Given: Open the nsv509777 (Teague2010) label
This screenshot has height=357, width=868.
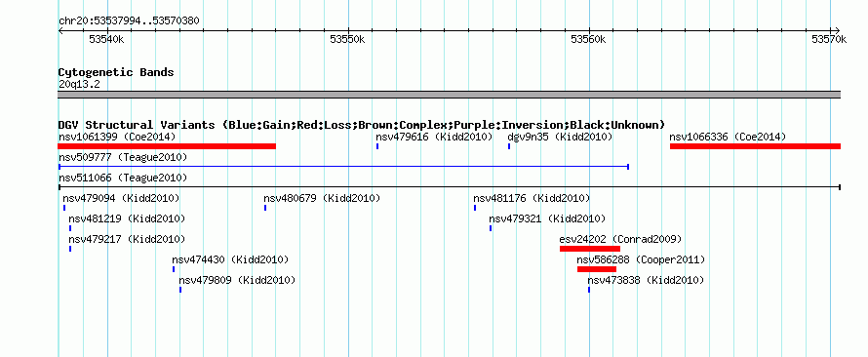Looking at the screenshot, I should click(x=123, y=158).
